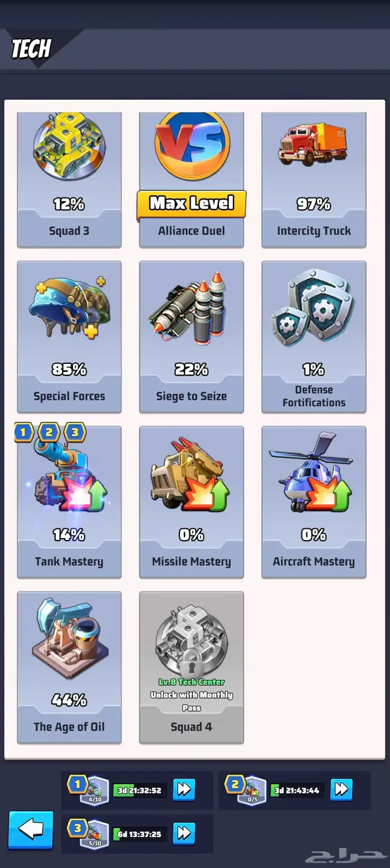Viewport: 390px width, 868px height.
Task: Open the Intercity Truck research
Action: 314,180
